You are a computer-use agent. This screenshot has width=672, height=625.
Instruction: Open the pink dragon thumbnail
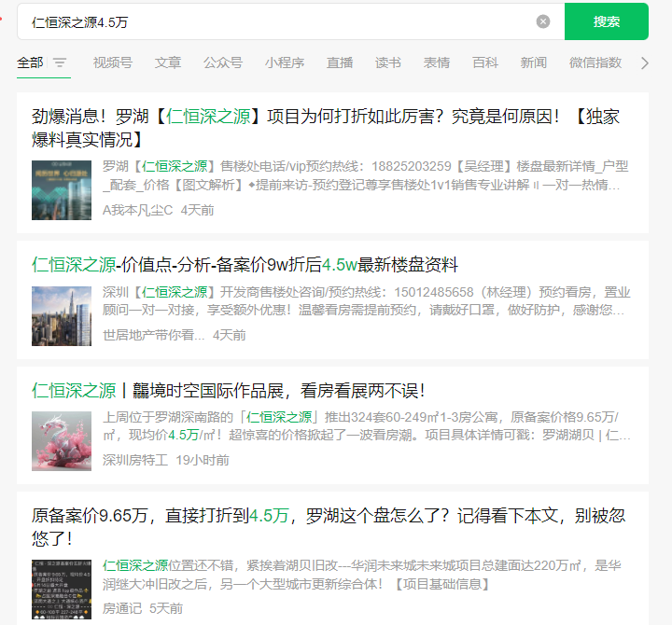pos(62,440)
